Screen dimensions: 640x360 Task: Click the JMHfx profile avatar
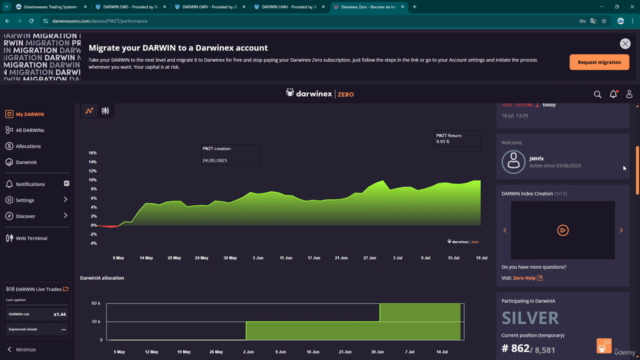coord(513,162)
